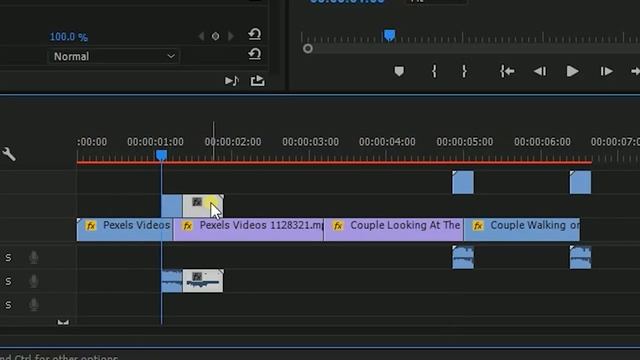Click fx badge on first Pexels Videos clip
Screen dimensions: 640x360
point(91,226)
